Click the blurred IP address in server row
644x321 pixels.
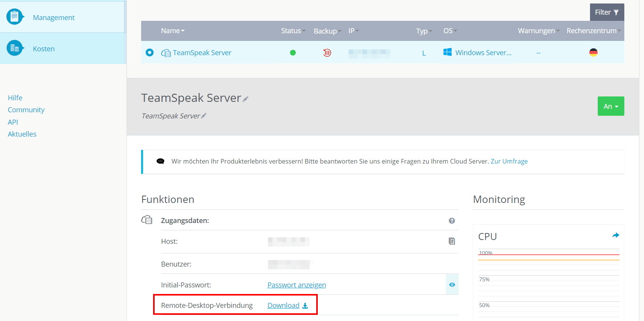point(369,54)
